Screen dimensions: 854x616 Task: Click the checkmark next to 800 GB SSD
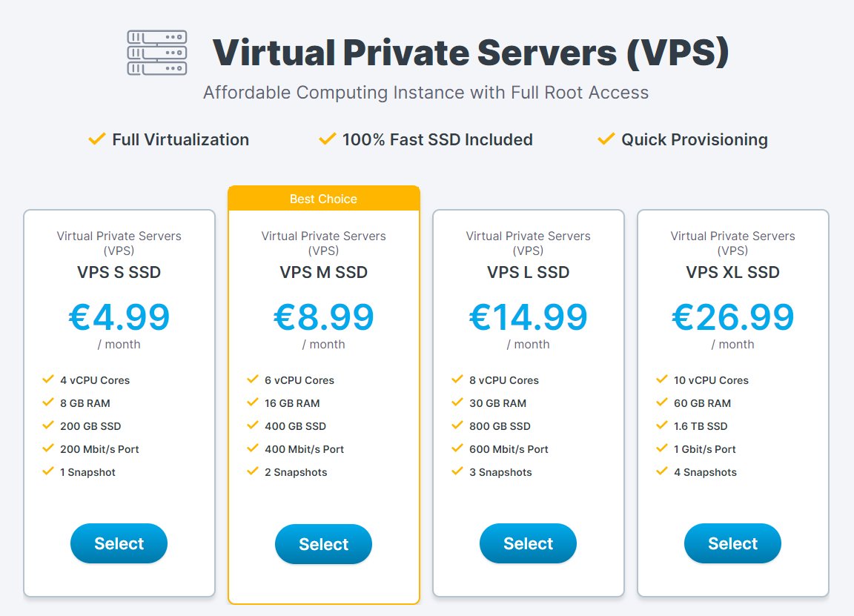[457, 425]
